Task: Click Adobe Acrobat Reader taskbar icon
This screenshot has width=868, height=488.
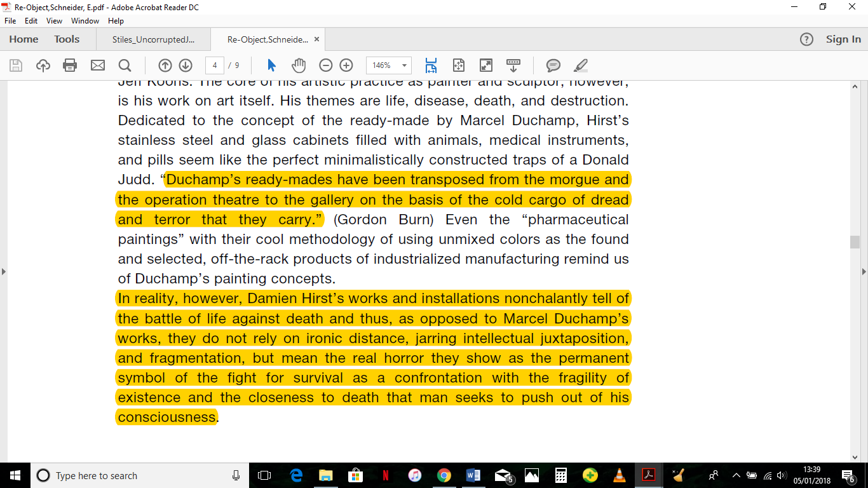Action: (x=649, y=475)
